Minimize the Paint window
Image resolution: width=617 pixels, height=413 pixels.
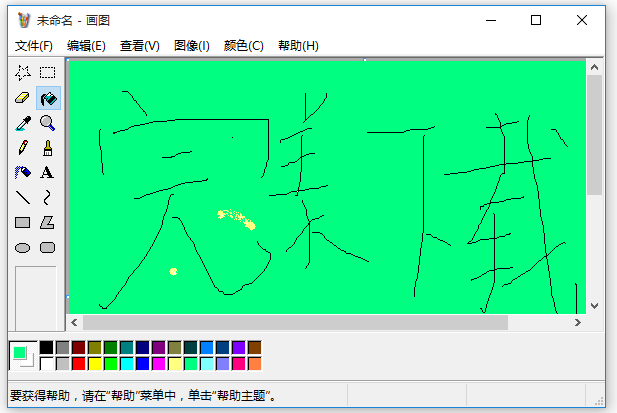coord(491,20)
